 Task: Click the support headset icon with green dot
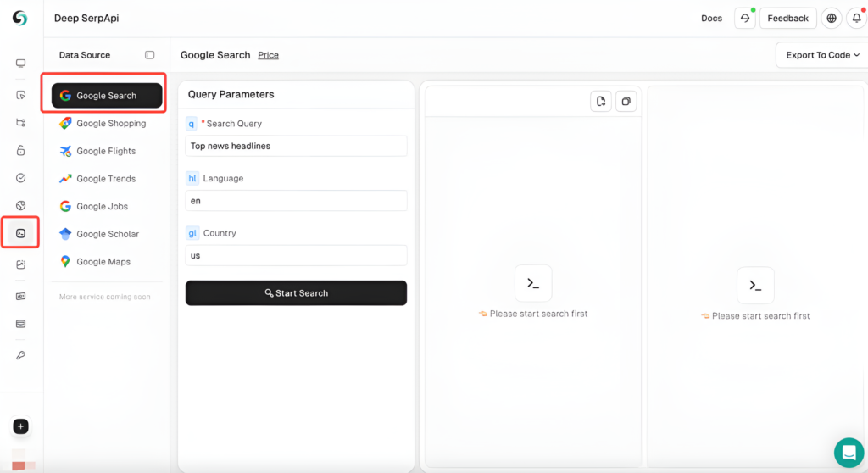coord(745,19)
